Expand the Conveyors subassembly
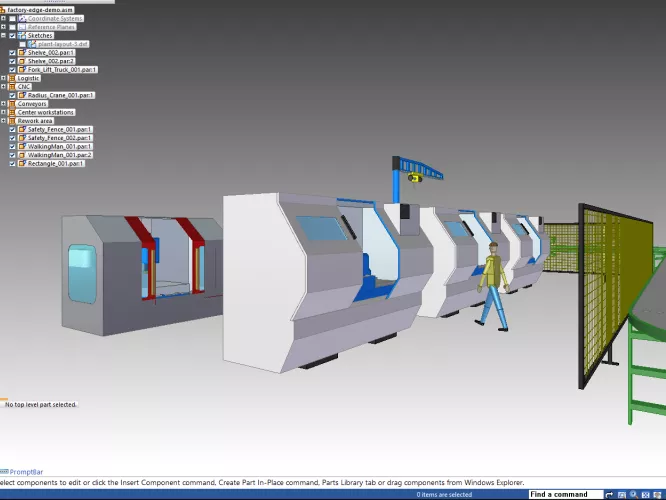This screenshot has width=666, height=500. point(3,103)
